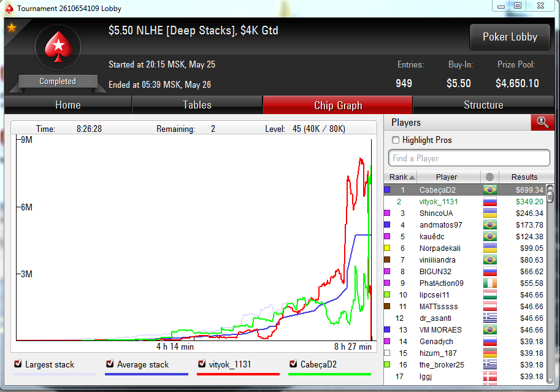560x392 pixels.
Task: Click the brown color square beside viniiiiandra
Action: 387,259
